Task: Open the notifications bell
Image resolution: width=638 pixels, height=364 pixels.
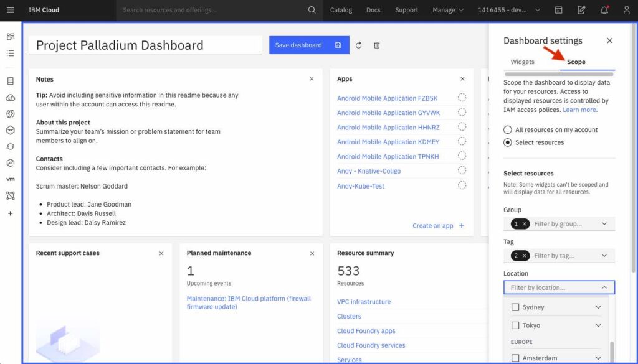Action: [x=604, y=10]
